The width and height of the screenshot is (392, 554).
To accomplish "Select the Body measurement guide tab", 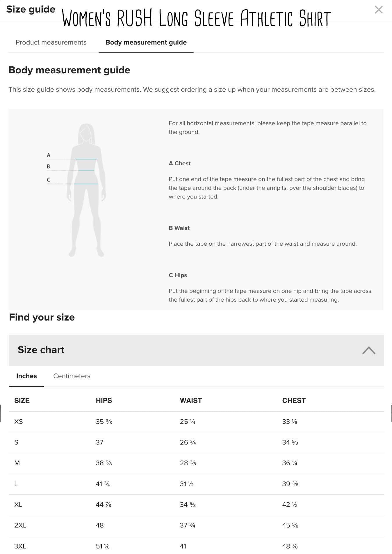I will (146, 43).
